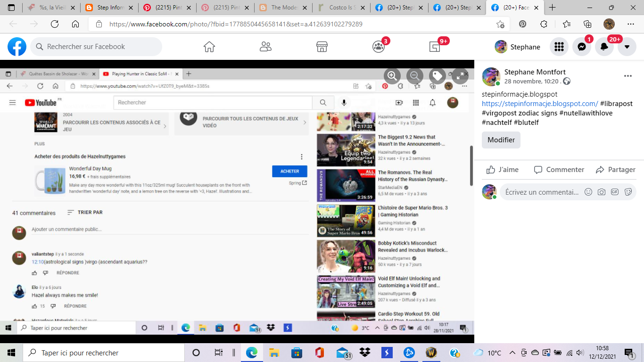Click the Rechercher sur Facebook search box
Screen dimensions: 644x362
point(96,47)
